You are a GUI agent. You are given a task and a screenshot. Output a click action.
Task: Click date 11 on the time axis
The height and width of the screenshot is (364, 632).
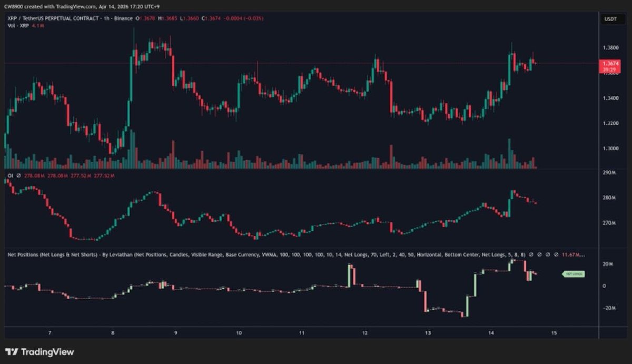pos(302,333)
